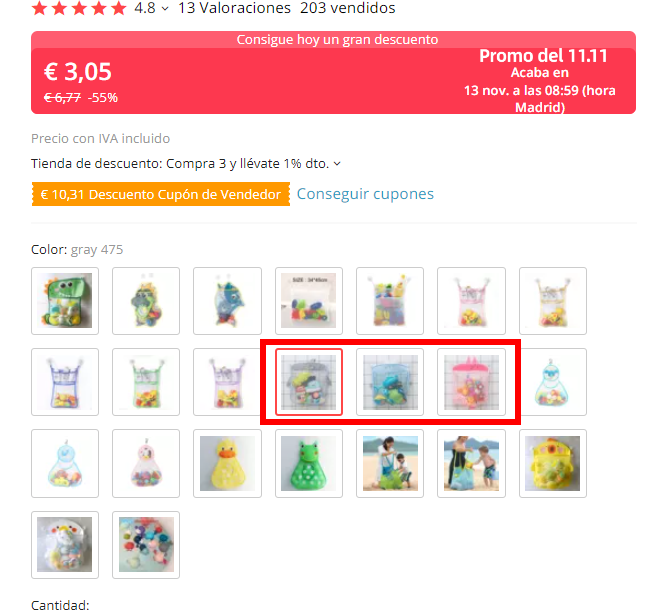The width and height of the screenshot is (655, 612).
Task: Open the 13 Valoraciones reviews
Action: [x=234, y=8]
